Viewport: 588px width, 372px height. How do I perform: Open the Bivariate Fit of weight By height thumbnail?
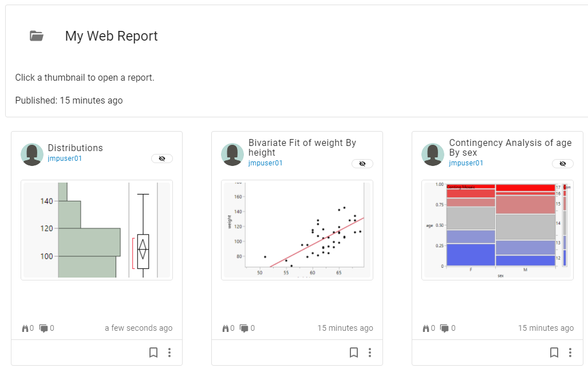tap(297, 230)
